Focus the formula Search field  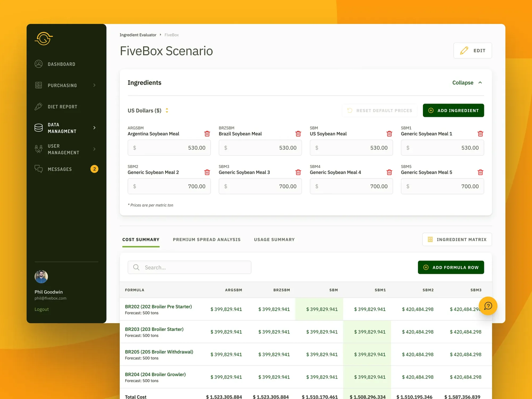tap(189, 267)
